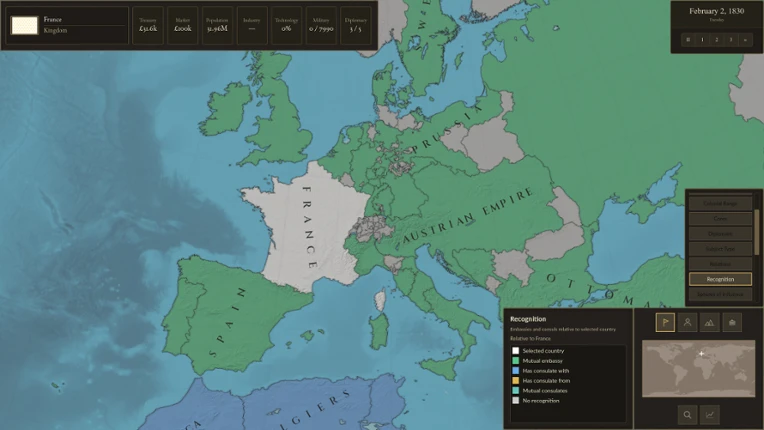This screenshot has height=430, width=764.
Task: Select the Subject Type map mode
Action: tap(720, 249)
